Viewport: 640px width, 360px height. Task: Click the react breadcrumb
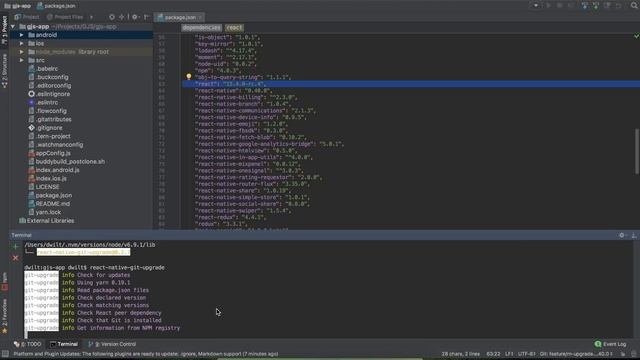[234, 28]
